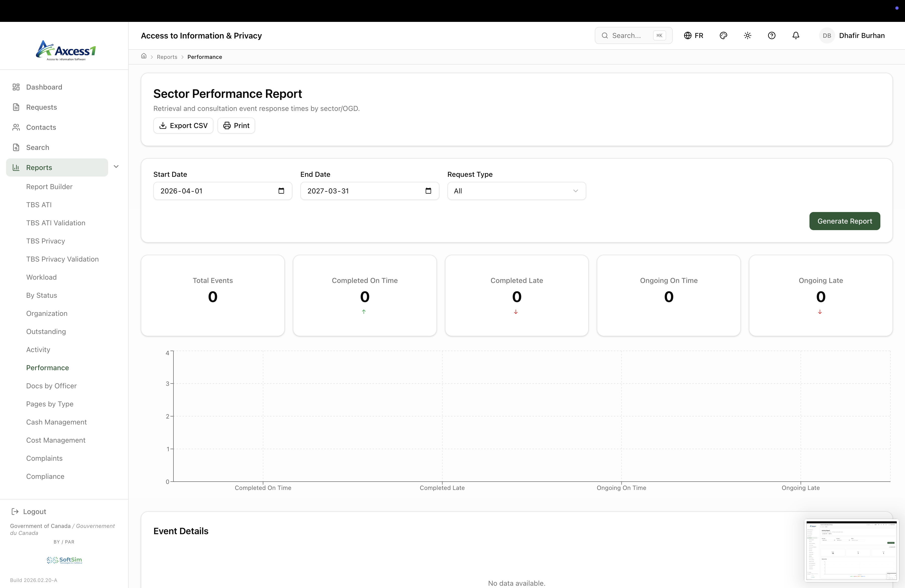This screenshot has width=905, height=588.
Task: Export the report as CSV
Action: 183,125
